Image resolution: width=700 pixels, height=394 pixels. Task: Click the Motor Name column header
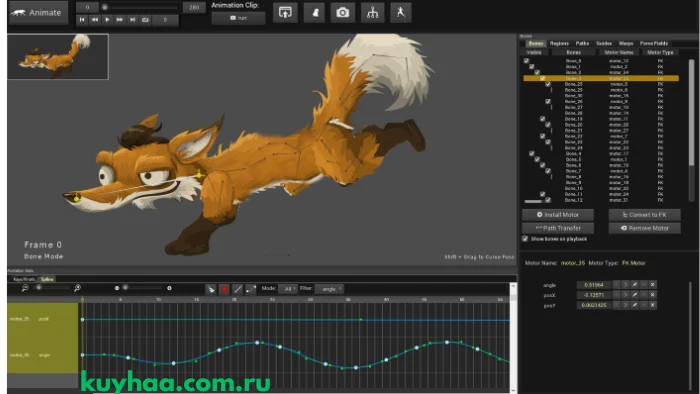coord(618,52)
